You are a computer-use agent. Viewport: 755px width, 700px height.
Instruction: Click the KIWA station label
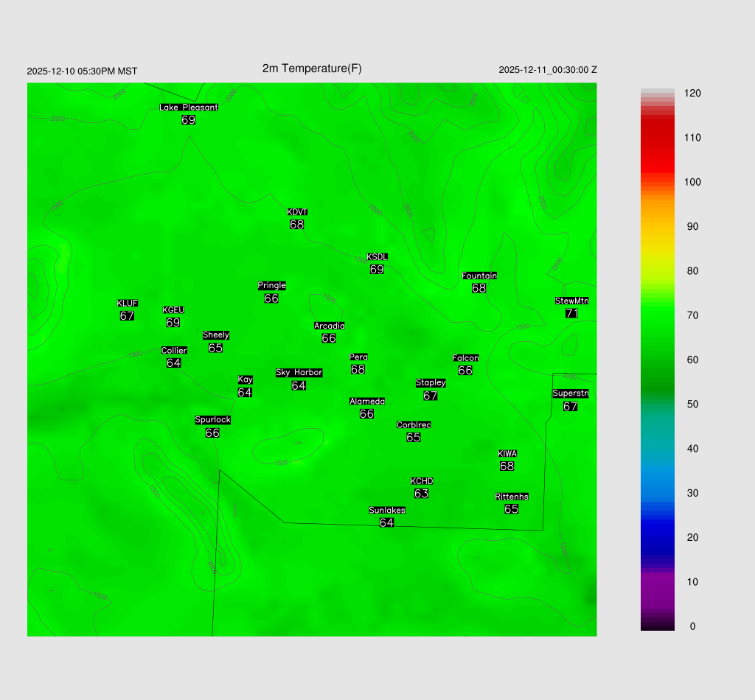tap(507, 454)
